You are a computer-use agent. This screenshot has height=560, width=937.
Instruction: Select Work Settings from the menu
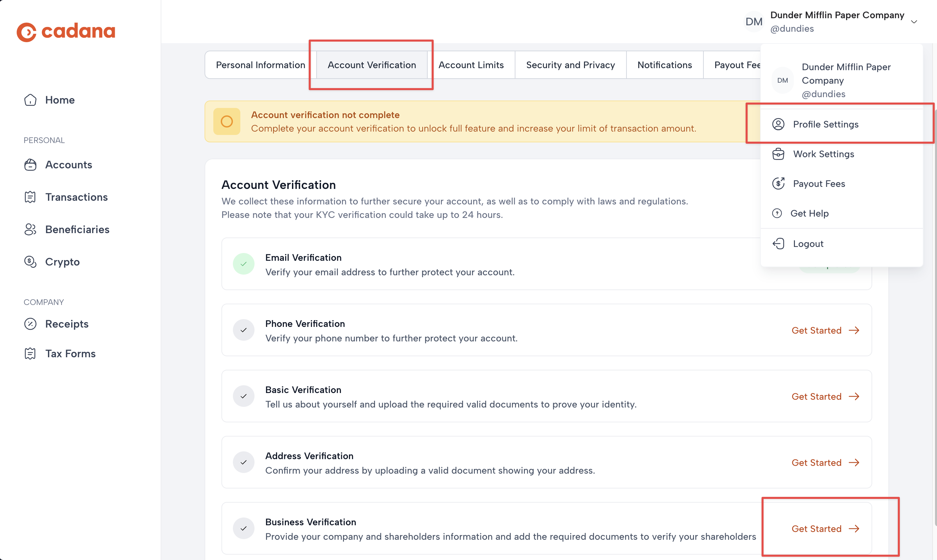823,154
